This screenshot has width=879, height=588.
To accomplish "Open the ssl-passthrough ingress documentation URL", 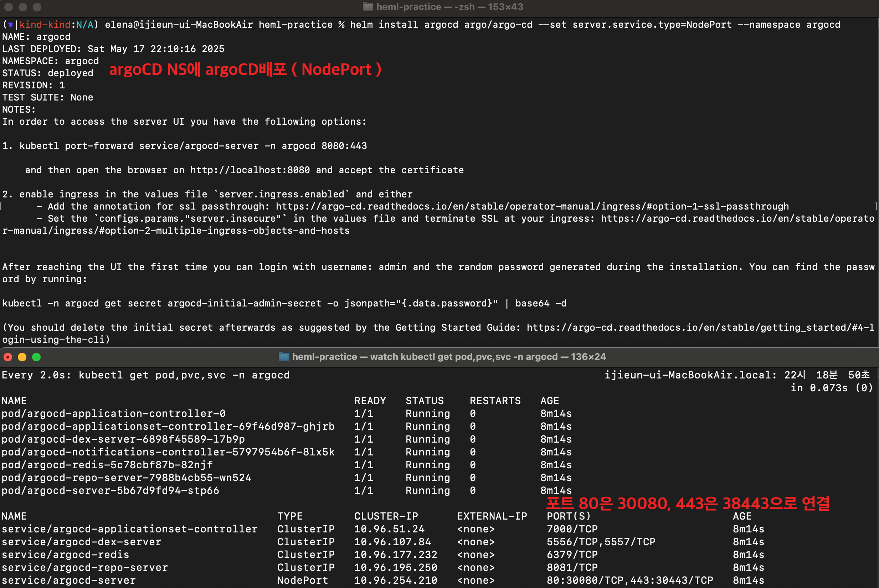I will click(532, 206).
